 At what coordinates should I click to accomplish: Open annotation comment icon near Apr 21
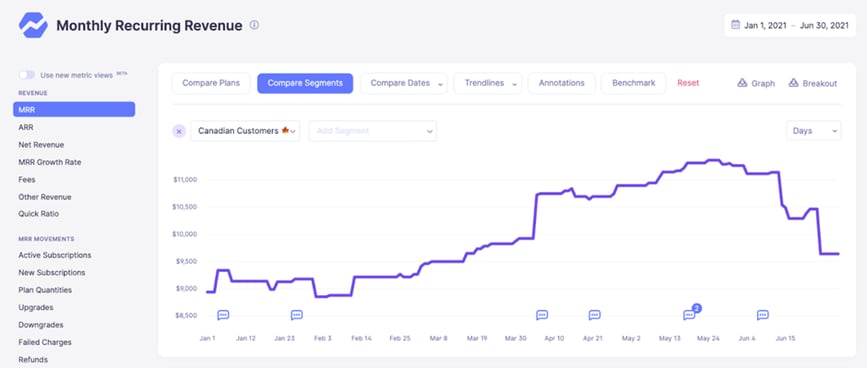[x=594, y=315]
